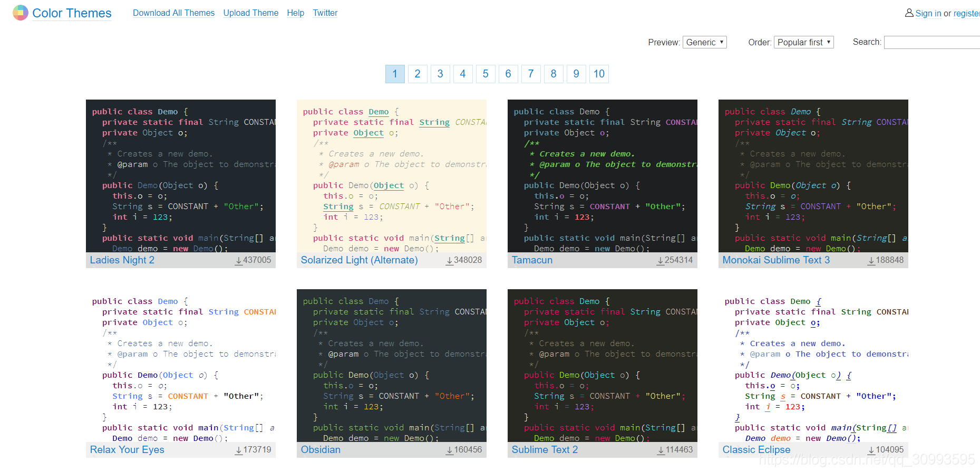Focus the Search input field
980x472 pixels.
point(932,42)
